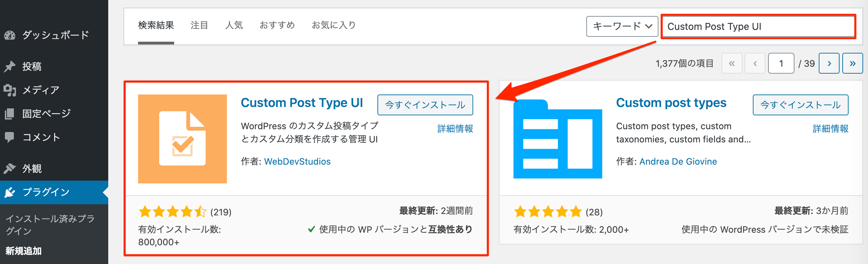The height and width of the screenshot is (264, 868).
Task: Open the キーワード search type dropdown
Action: tap(622, 26)
